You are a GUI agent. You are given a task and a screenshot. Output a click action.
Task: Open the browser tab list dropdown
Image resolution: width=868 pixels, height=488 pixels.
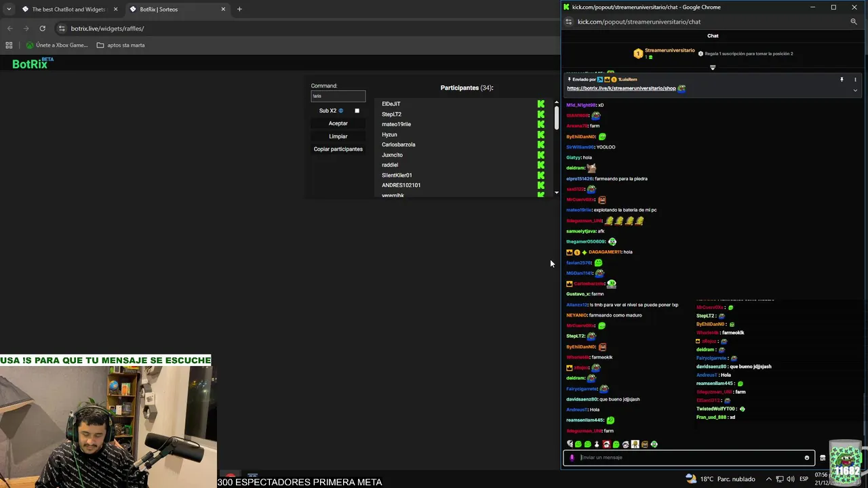click(9, 9)
